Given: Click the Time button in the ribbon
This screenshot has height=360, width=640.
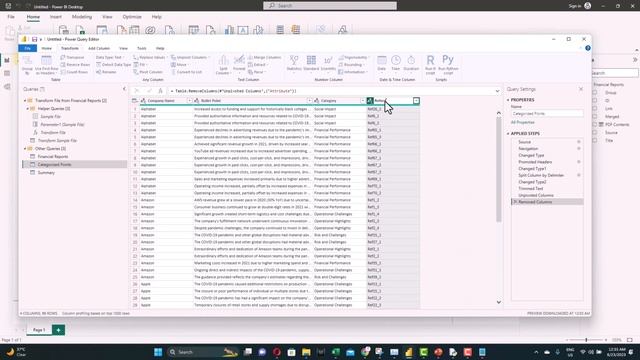Looking at the screenshot, I should point(396,64).
